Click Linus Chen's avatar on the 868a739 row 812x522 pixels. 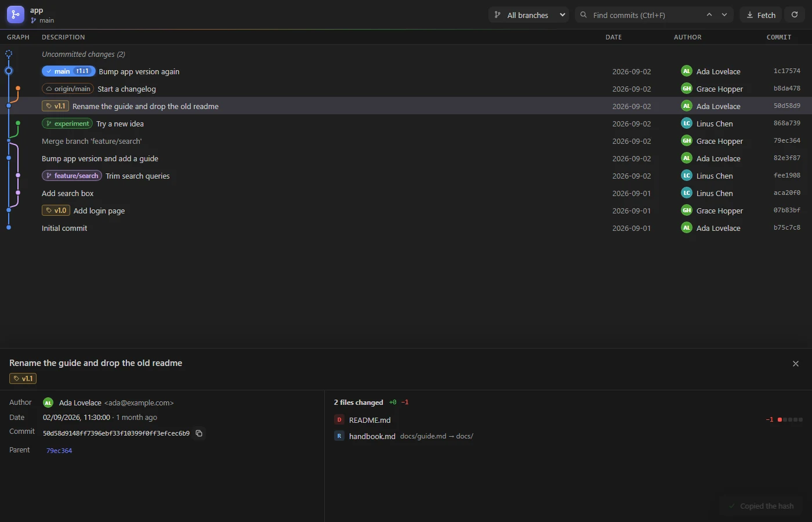[687, 124]
